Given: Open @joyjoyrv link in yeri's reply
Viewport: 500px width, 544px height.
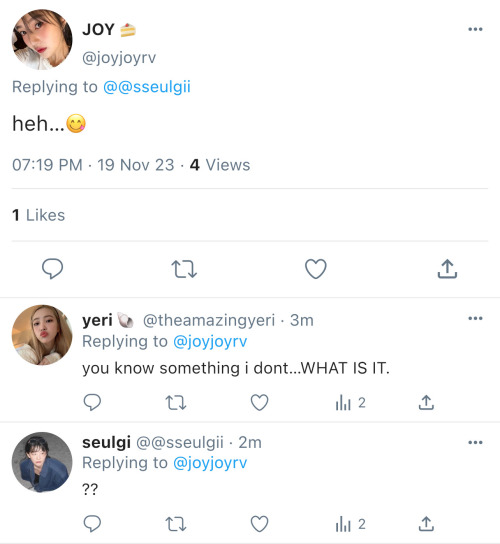Looking at the screenshot, I should coord(210,342).
